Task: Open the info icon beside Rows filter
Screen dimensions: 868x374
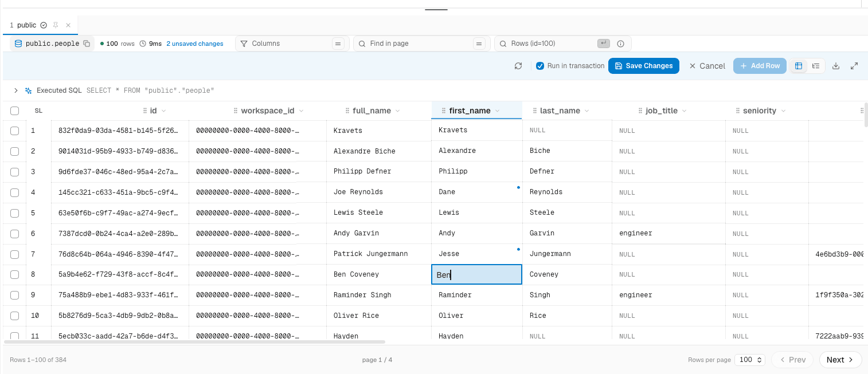Action: (x=620, y=44)
